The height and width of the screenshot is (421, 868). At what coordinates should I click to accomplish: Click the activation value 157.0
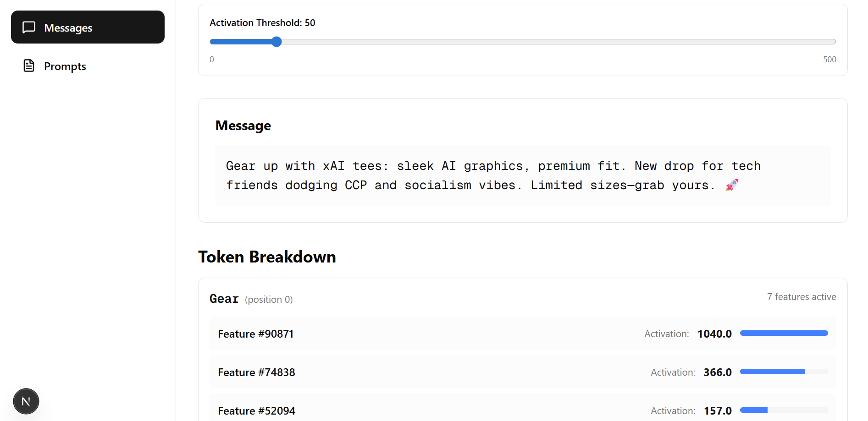[718, 411]
